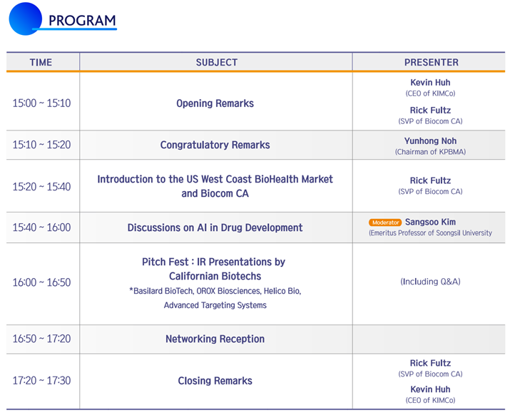Click Congratulatory Remarks subject
Screen dimensions: 515x420
click(215, 145)
